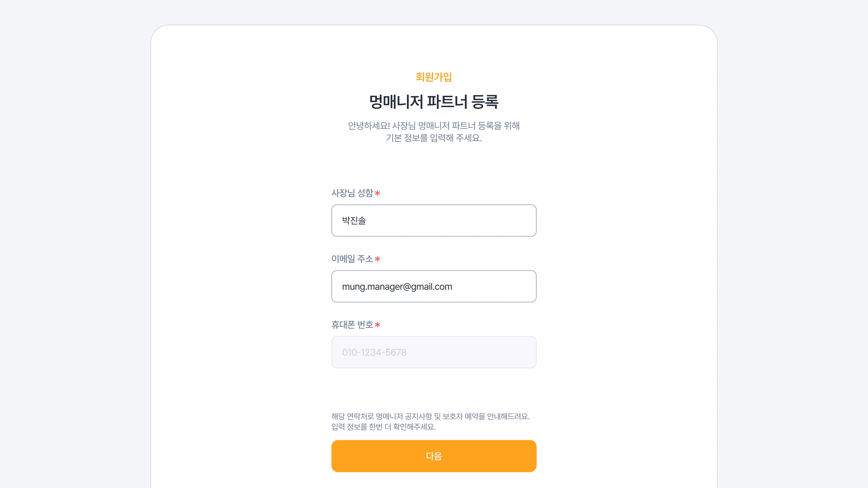Place cursor on mung.manager@gmail.com text

click(397, 287)
